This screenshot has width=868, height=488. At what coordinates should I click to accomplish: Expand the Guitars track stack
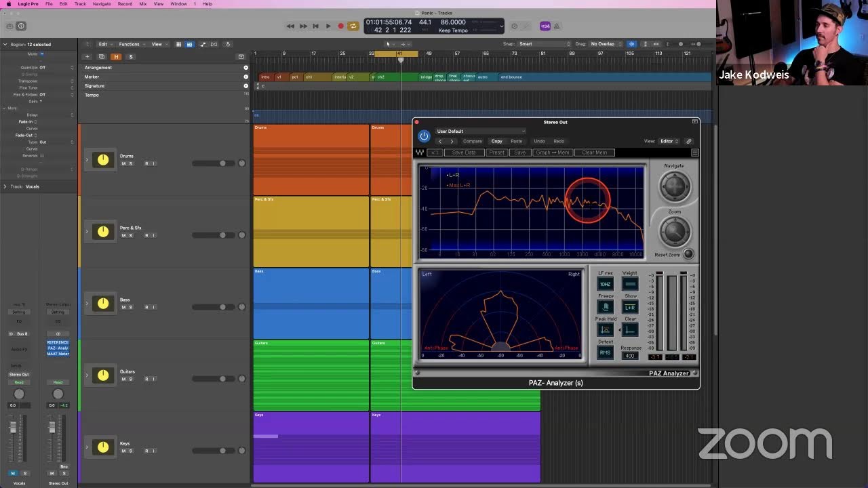(86, 375)
